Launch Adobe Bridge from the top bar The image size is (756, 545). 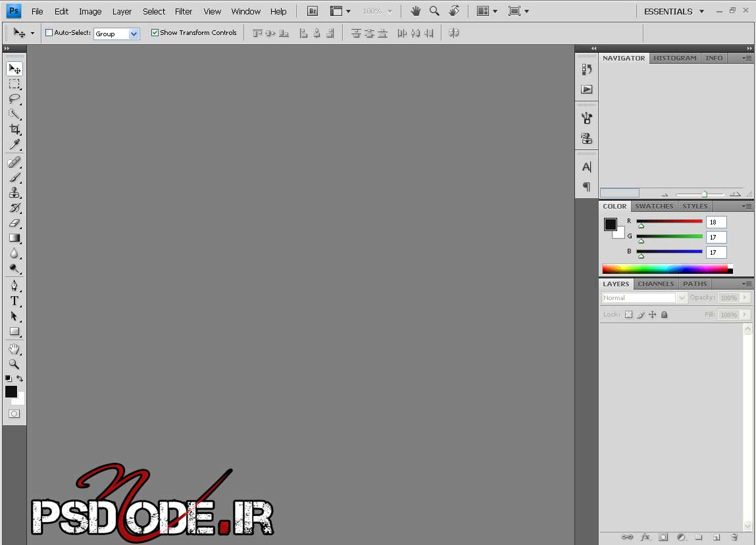pyautogui.click(x=313, y=11)
